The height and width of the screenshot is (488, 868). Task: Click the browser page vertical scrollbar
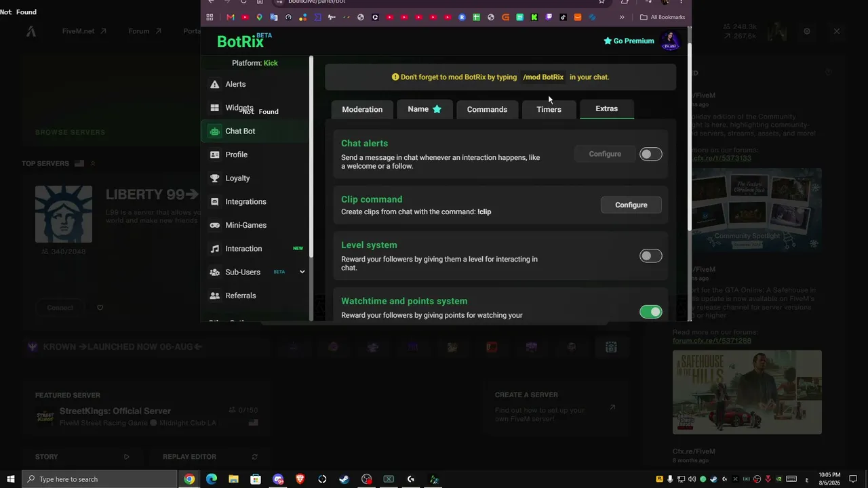688,136
